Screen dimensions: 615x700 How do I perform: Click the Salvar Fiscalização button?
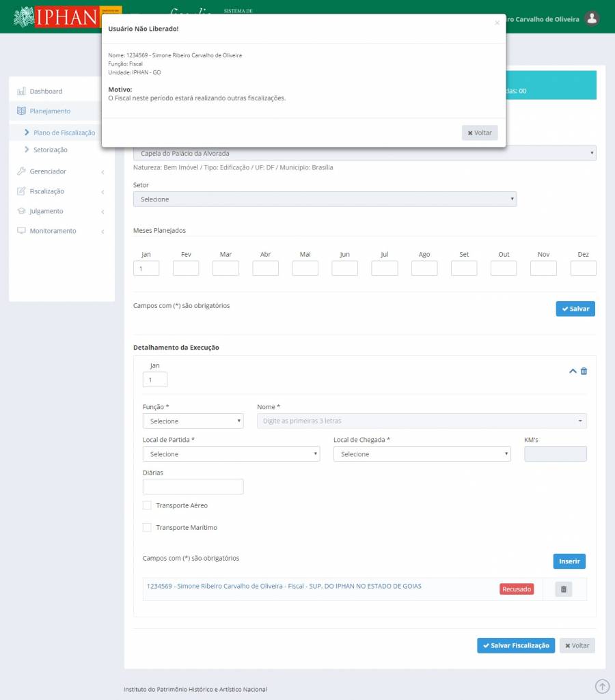[x=515, y=645]
